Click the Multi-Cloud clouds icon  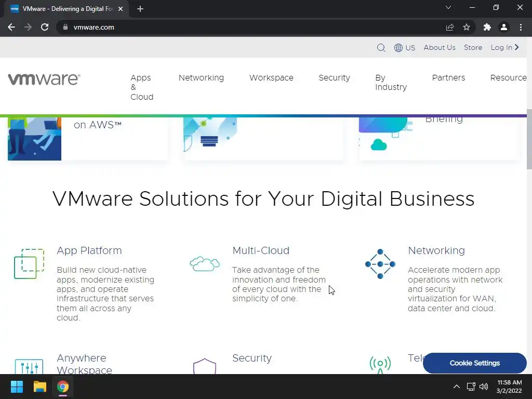[x=205, y=264]
